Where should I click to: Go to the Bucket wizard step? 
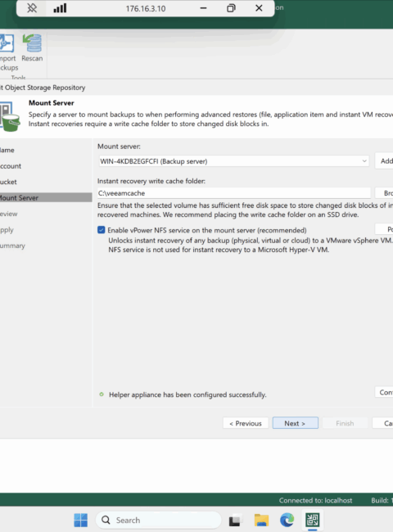(8, 182)
